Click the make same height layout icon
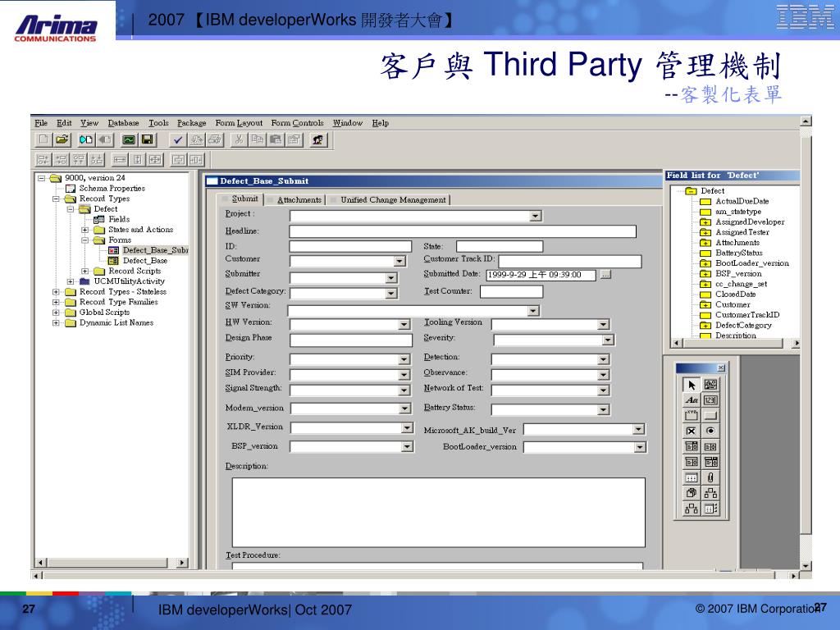Viewport: 840px width, 630px height. [x=138, y=160]
